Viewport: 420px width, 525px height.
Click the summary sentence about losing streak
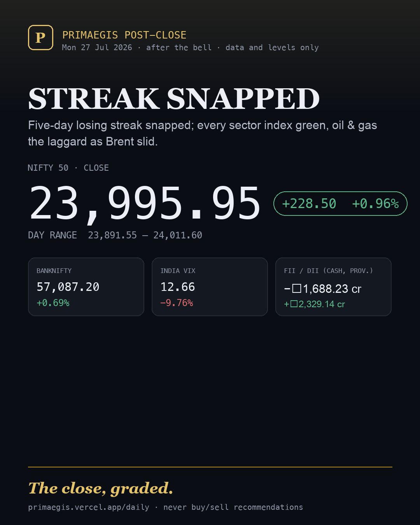[203, 133]
